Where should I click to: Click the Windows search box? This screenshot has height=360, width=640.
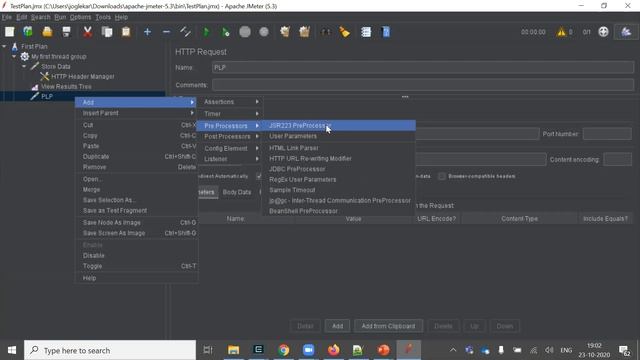(x=110, y=350)
